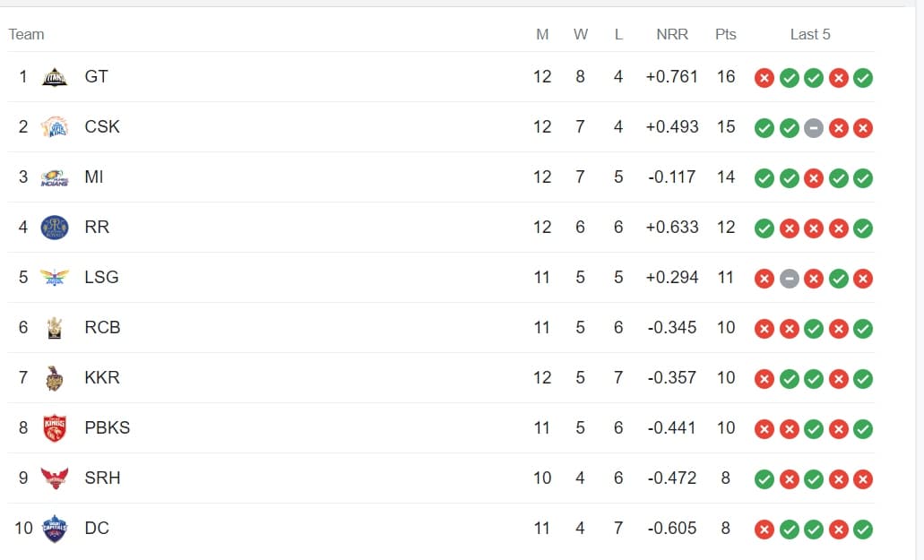Screen dimensions: 924x560
Task: Click DC's last green win icon
Action: tap(863, 530)
